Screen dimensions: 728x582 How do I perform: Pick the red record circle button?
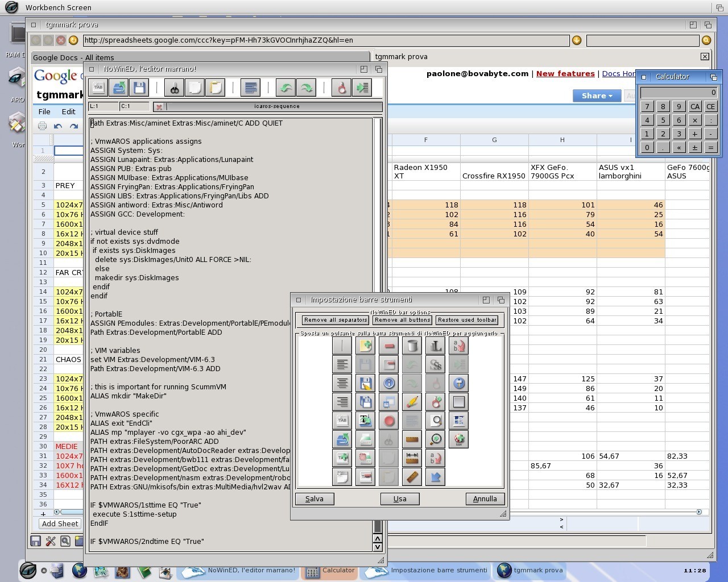(x=388, y=421)
